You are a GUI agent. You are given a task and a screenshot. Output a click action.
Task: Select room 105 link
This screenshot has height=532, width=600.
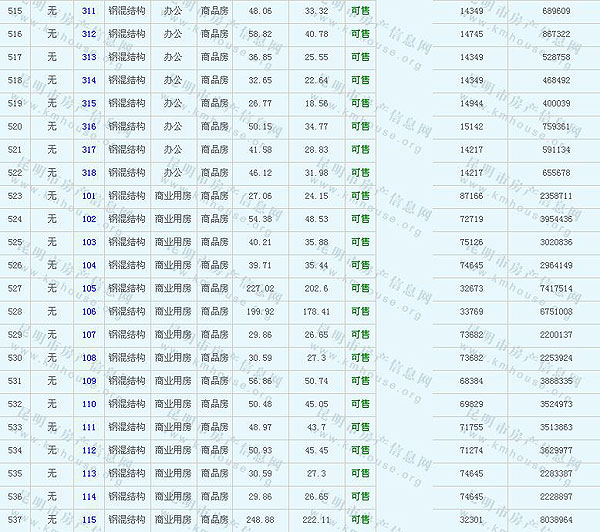[x=89, y=289]
